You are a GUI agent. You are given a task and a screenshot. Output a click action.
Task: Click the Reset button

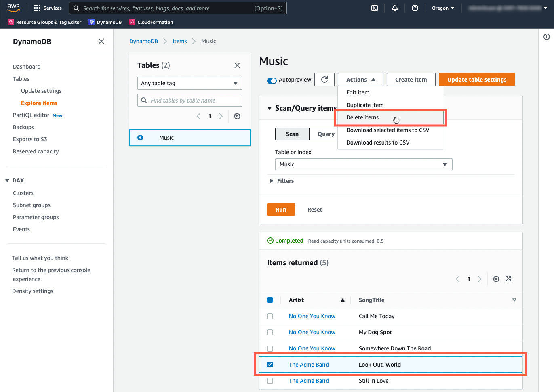coord(315,210)
